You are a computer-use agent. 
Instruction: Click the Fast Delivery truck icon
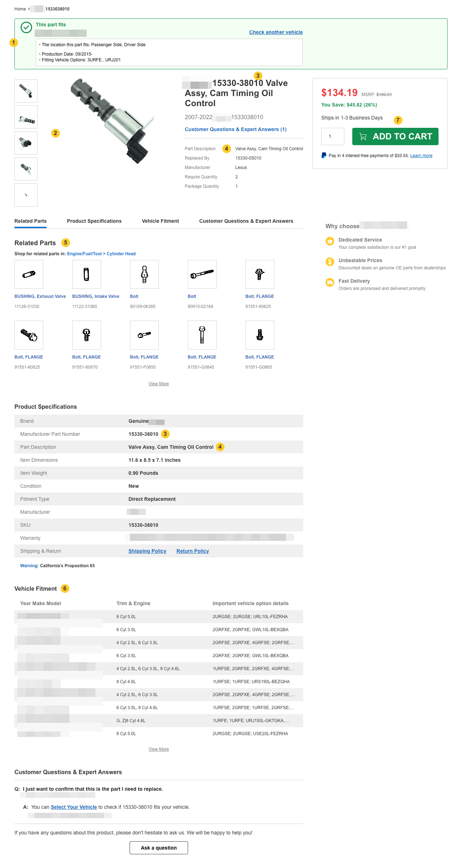point(330,282)
